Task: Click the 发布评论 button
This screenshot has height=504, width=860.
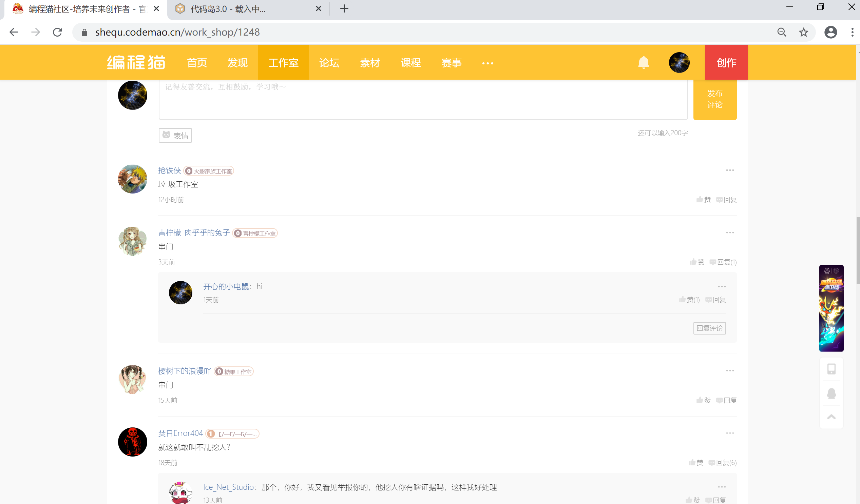Action: click(715, 99)
